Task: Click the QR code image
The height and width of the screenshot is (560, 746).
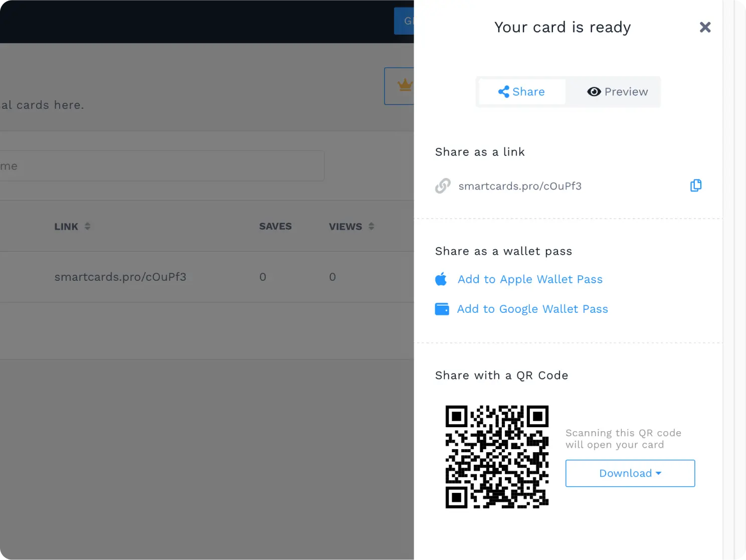Action: point(497,457)
